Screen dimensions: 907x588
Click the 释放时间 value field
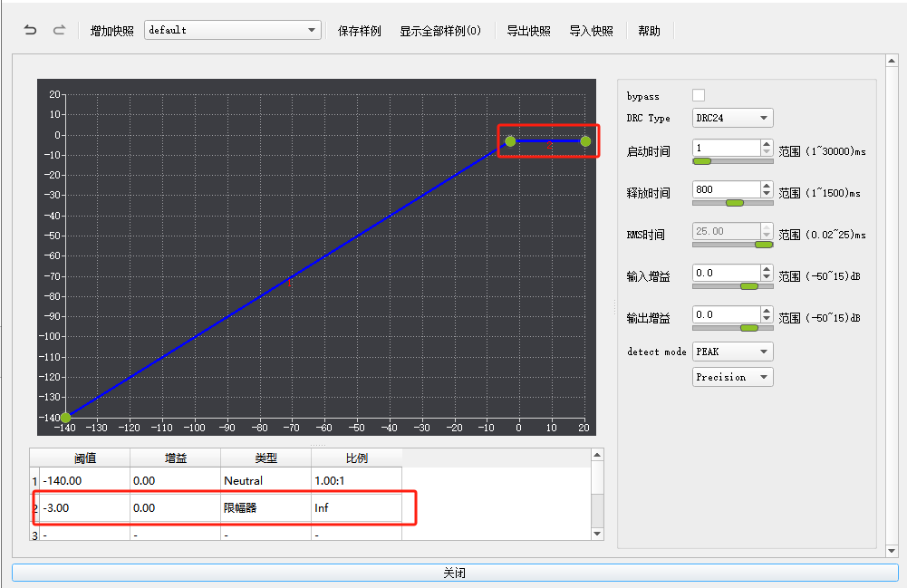[727, 189]
